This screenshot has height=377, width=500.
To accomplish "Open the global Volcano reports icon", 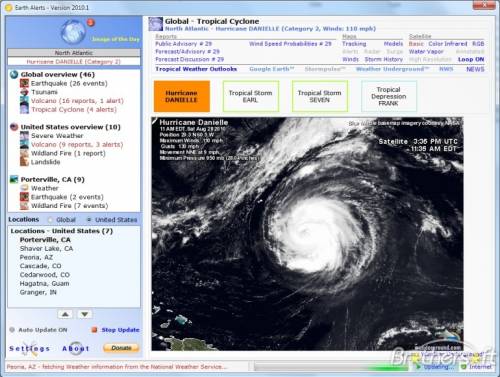I will point(24,100).
